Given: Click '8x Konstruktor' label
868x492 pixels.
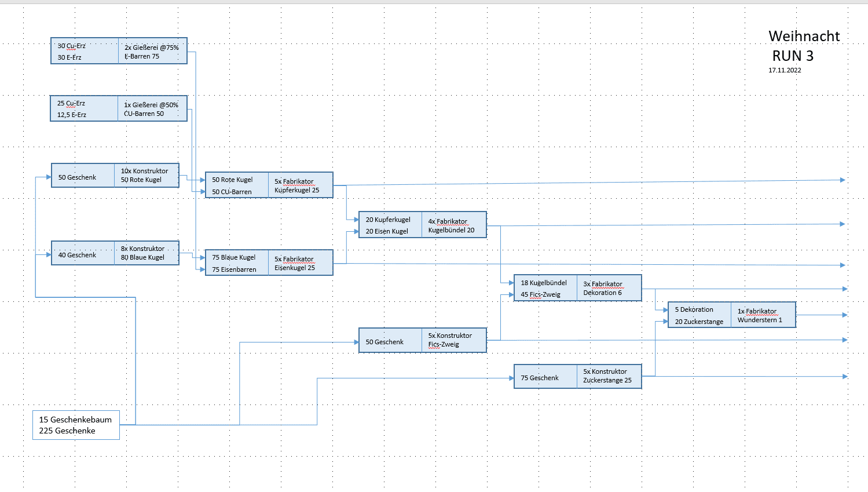Looking at the screenshot, I should pyautogui.click(x=143, y=249).
